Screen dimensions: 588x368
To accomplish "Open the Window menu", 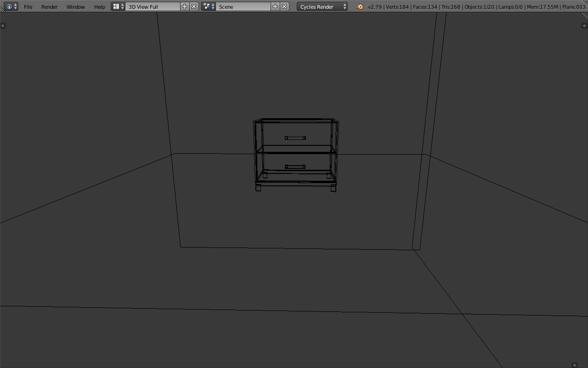I will 76,7.
